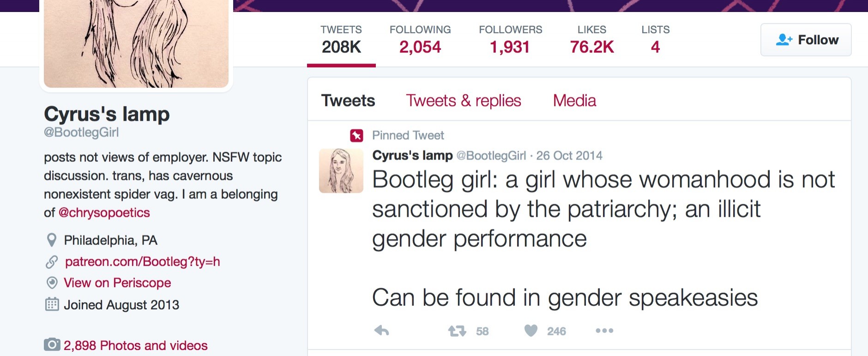Open the @chrysopoetics mention in bio
The height and width of the screenshot is (356, 868).
coord(104,213)
